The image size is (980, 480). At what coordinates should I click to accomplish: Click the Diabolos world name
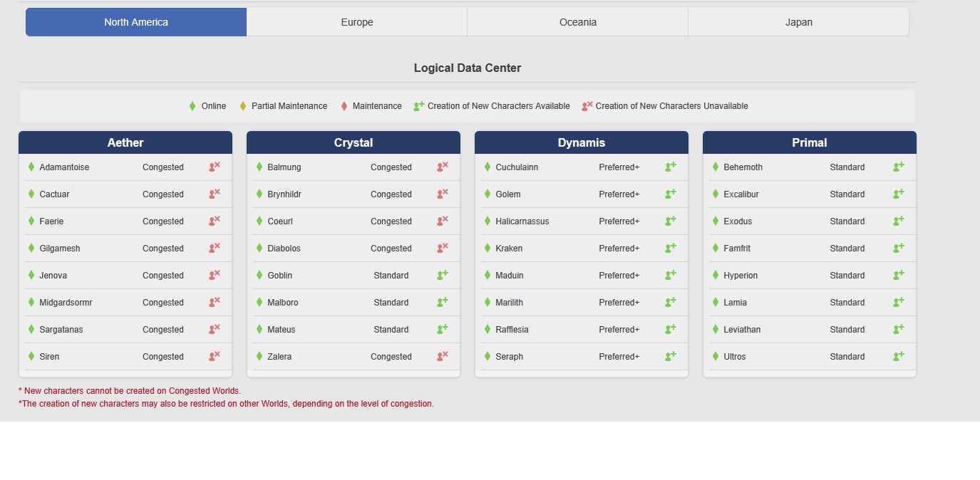point(284,249)
